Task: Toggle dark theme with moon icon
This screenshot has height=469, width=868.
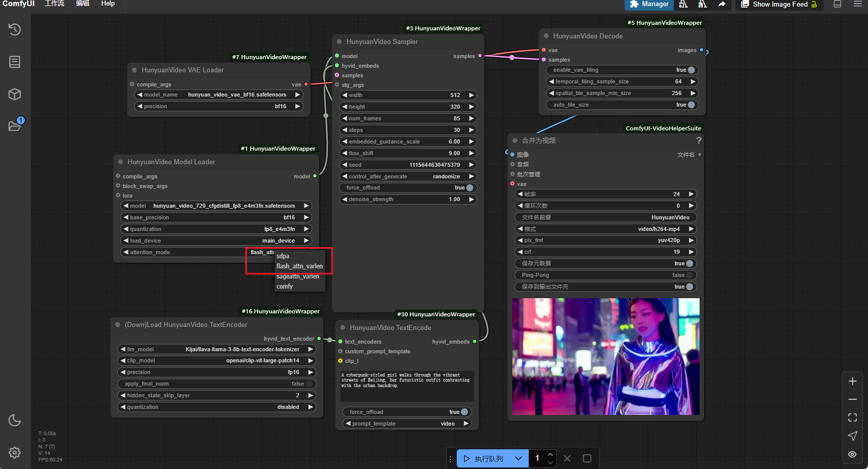Action: pyautogui.click(x=15, y=420)
